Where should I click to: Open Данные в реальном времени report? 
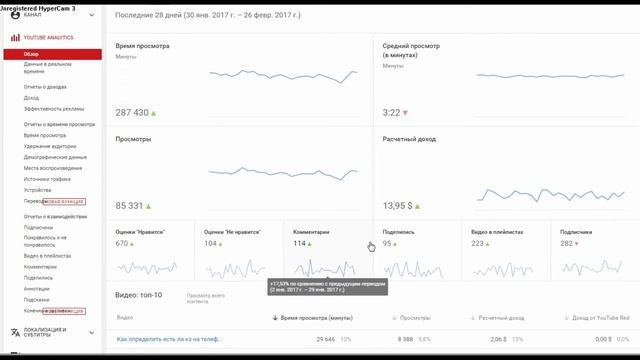tap(47, 68)
